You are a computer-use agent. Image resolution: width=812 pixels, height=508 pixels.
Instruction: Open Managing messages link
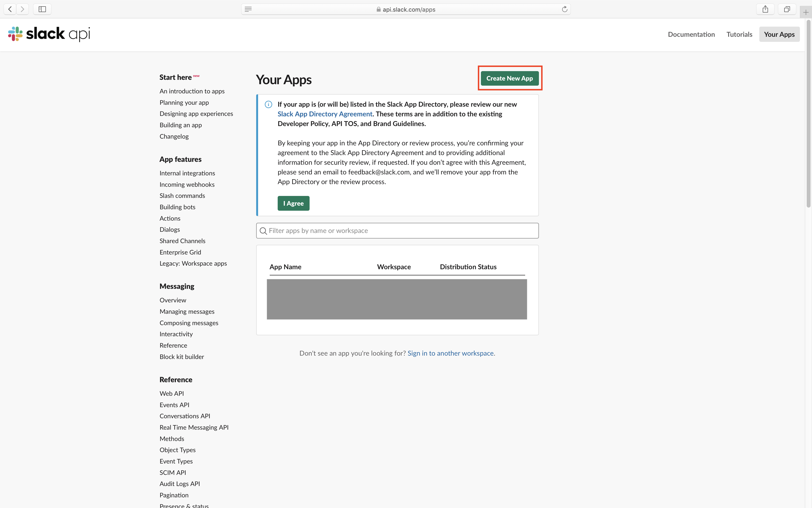click(187, 312)
